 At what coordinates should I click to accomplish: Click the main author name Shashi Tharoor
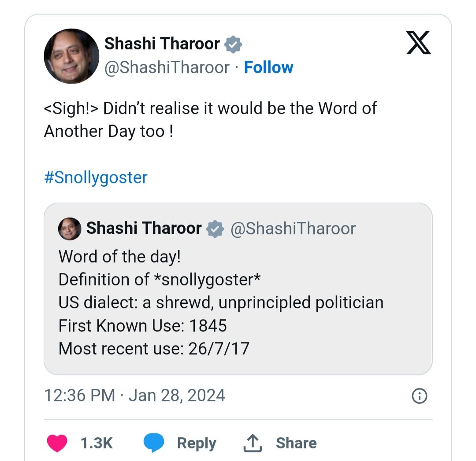162,44
